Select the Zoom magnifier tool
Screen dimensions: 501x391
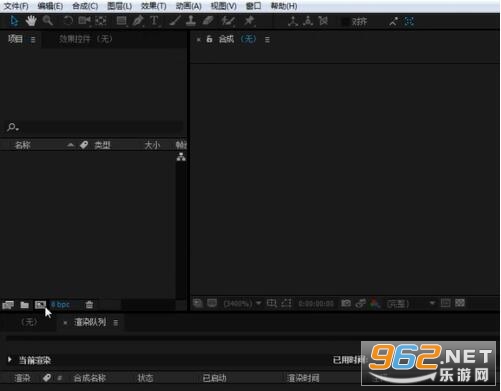click(x=48, y=21)
